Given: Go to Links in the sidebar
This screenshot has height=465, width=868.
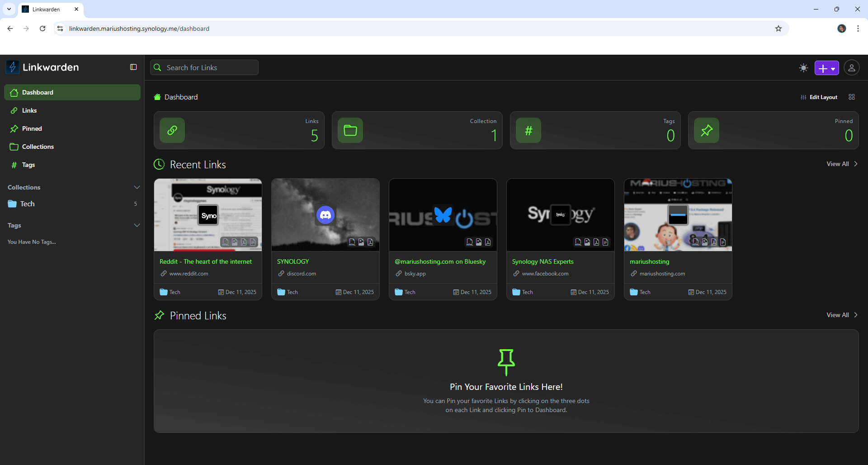Looking at the screenshot, I should coord(29,110).
